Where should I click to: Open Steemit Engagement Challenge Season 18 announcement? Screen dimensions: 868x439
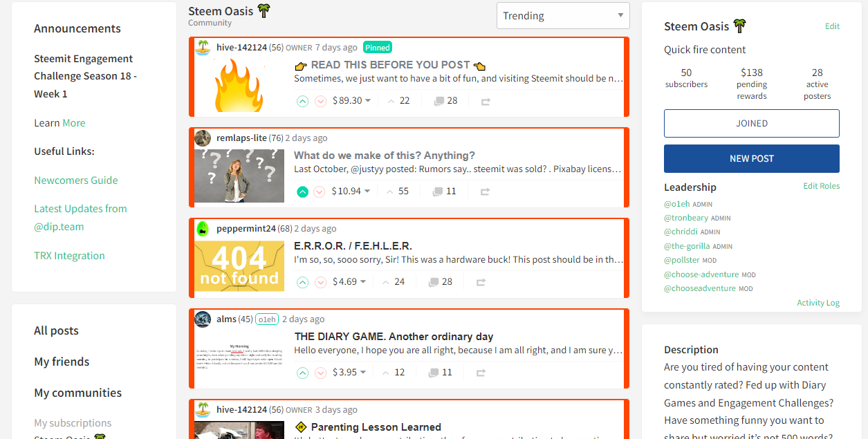point(85,76)
